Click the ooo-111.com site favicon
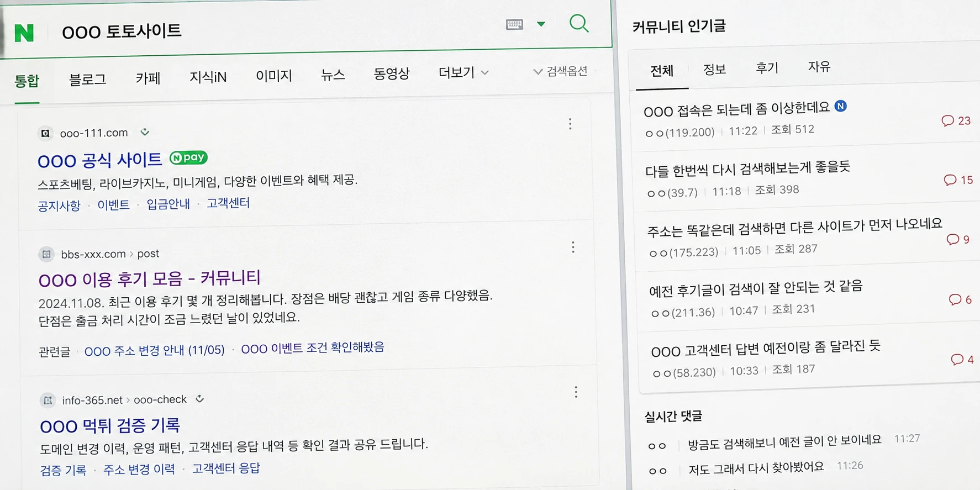The image size is (980, 490). pos(45,133)
